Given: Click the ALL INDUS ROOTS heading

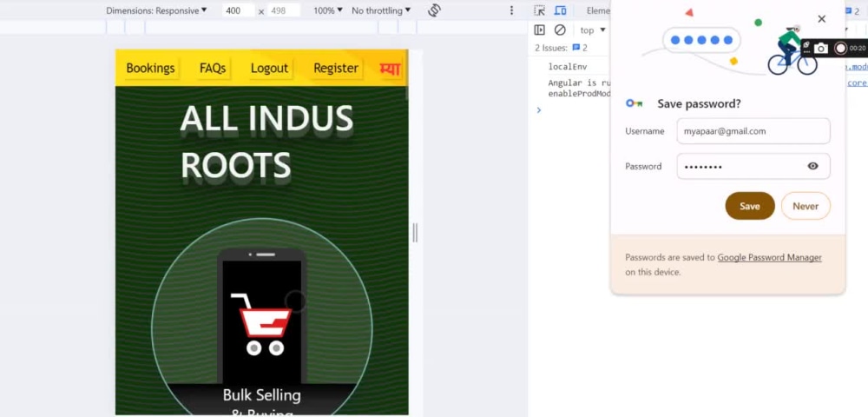Looking at the screenshot, I should pyautogui.click(x=266, y=142).
